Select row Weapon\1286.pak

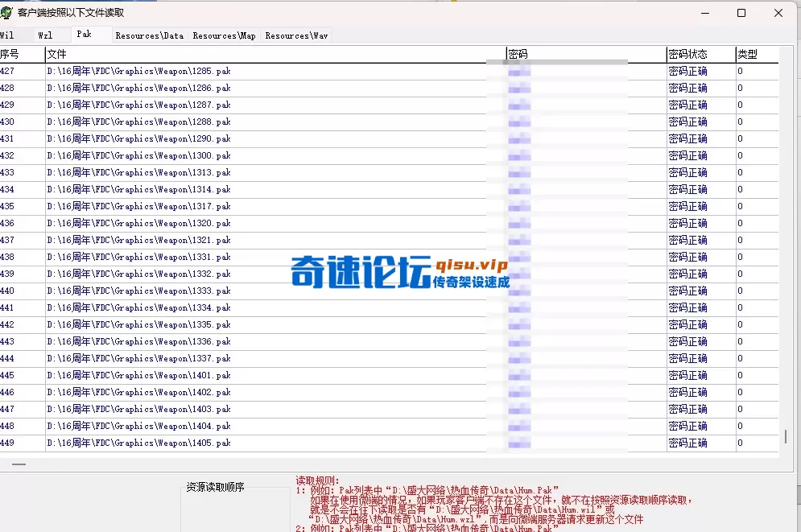pyautogui.click(x=390, y=89)
